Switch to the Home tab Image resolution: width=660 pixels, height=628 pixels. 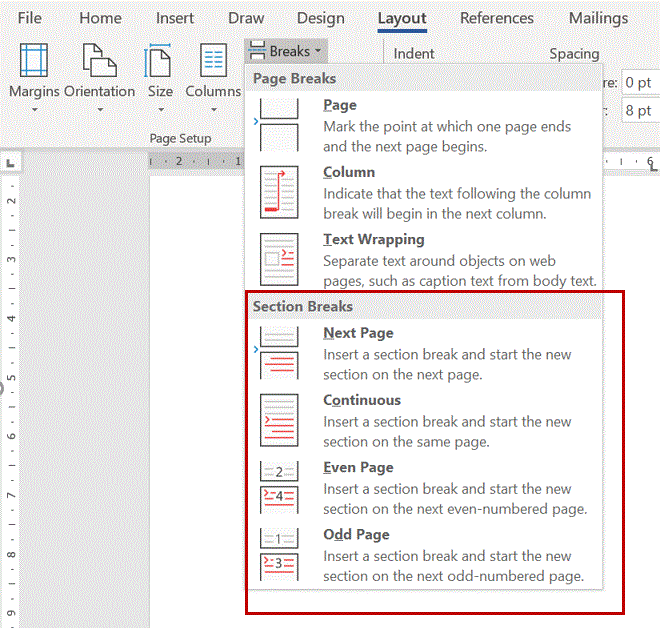tap(100, 18)
